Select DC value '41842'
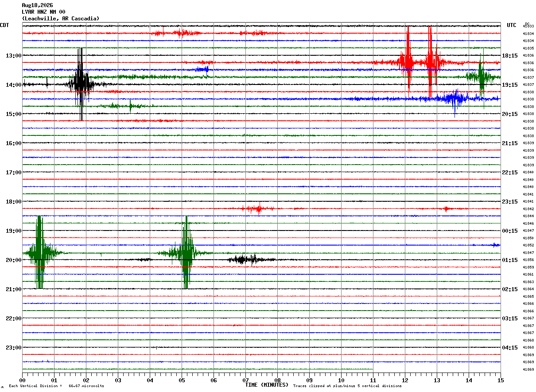This screenshot has height=392, width=536. 528,209
